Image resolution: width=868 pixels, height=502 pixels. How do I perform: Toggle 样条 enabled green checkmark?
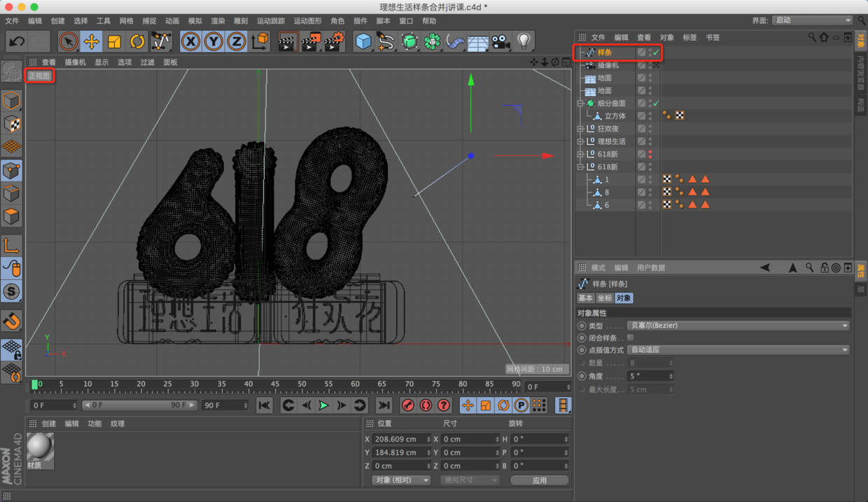(x=656, y=53)
